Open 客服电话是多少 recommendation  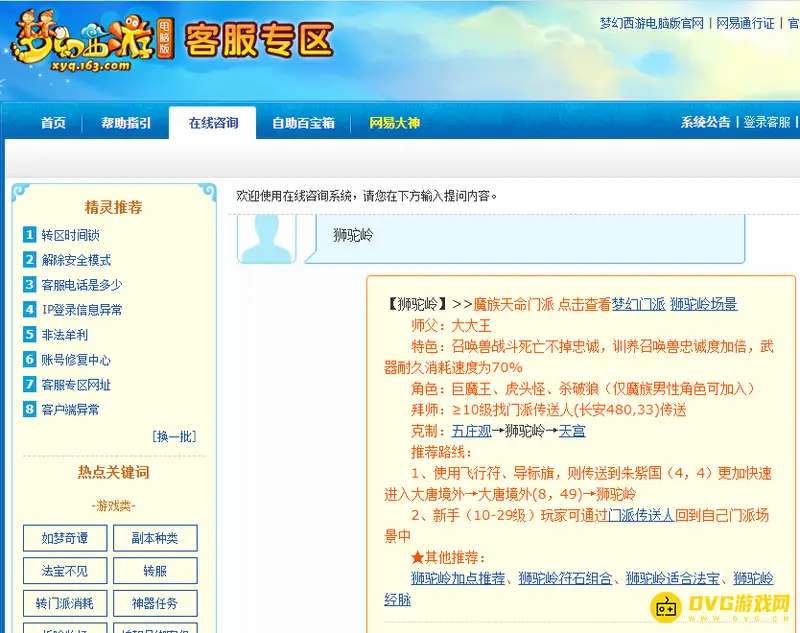[x=82, y=285]
